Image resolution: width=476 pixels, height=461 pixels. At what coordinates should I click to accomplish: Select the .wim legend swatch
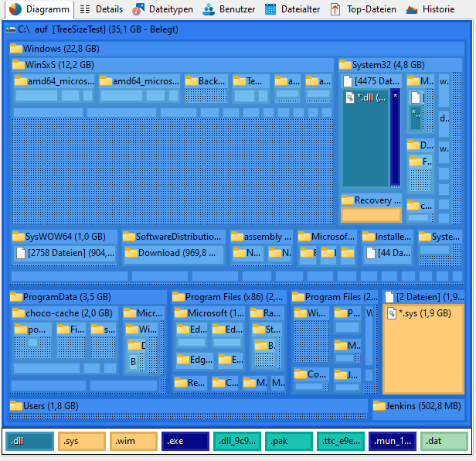(x=134, y=441)
